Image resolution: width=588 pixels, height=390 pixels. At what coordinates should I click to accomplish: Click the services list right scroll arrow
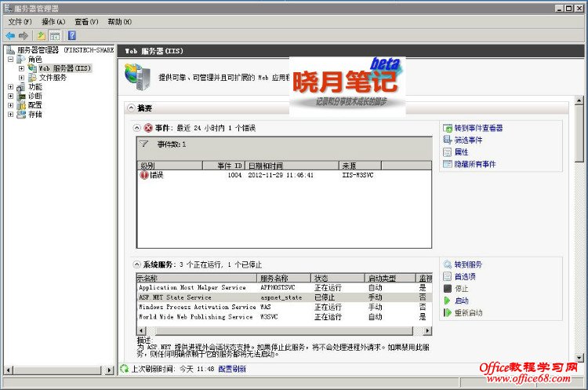pos(427,330)
